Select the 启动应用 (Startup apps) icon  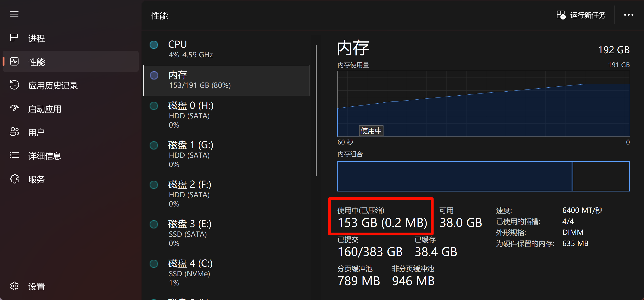tap(14, 108)
